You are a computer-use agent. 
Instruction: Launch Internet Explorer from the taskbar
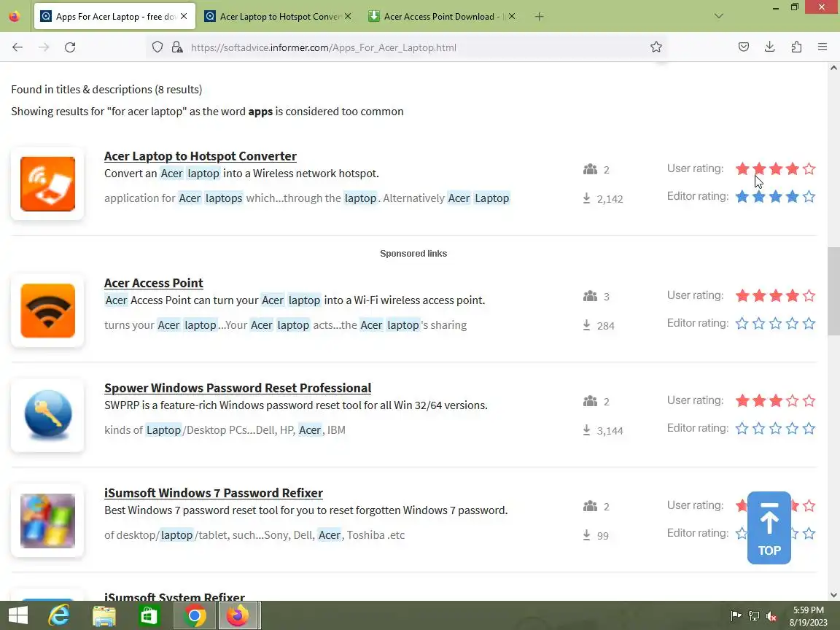(59, 615)
